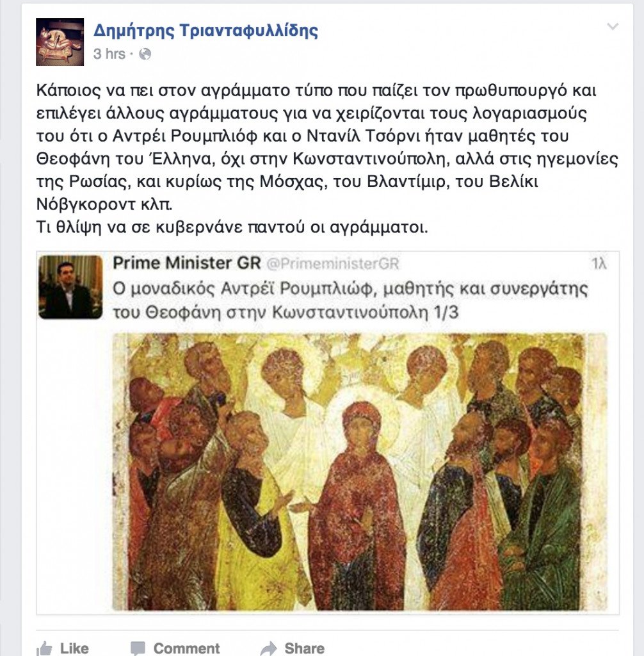Click the Share arrow icon
Screen dimensions: 644x656
click(x=268, y=648)
